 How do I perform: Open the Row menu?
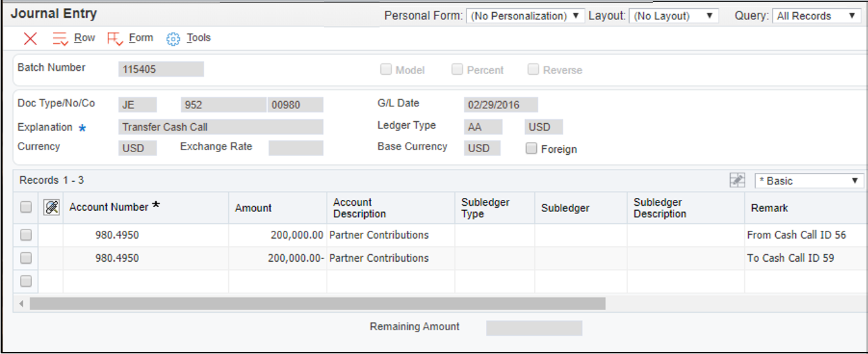(84, 38)
